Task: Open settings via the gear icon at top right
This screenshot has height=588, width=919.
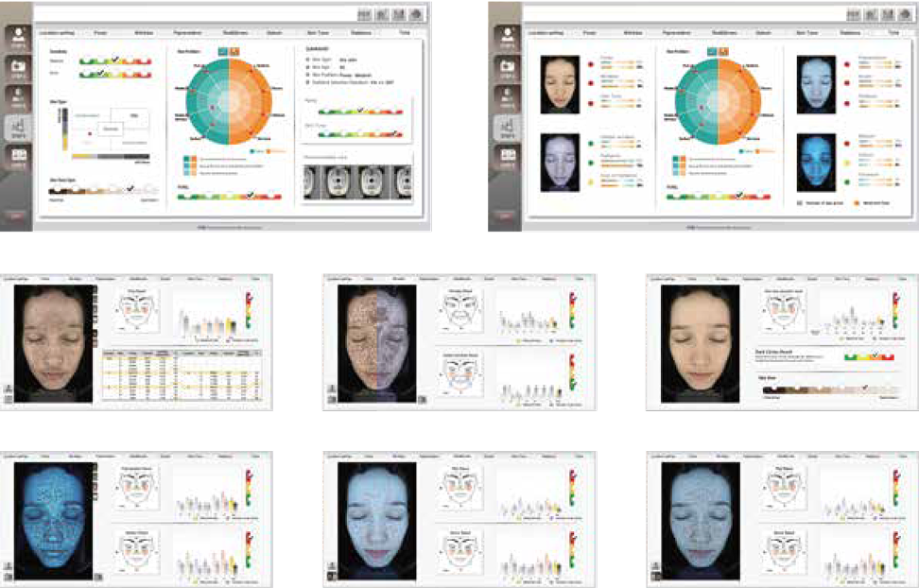Action: pyautogui.click(x=415, y=13)
